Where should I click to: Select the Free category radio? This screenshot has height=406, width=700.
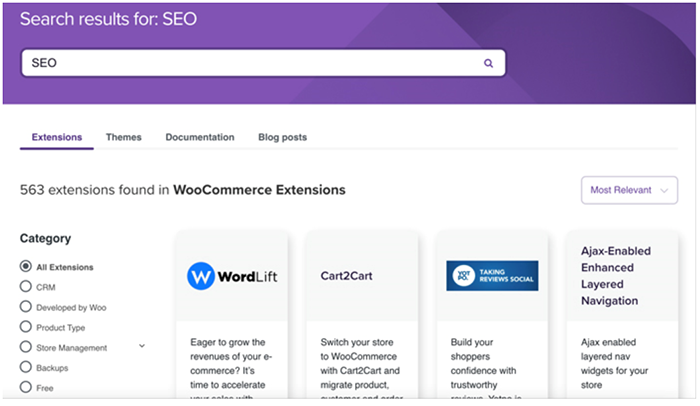point(25,387)
